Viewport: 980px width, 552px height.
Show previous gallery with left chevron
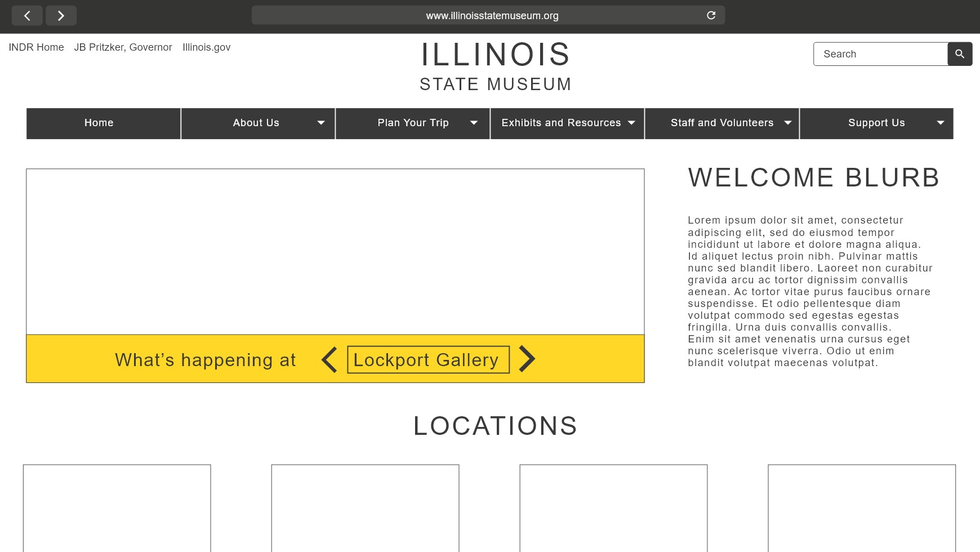[x=329, y=359]
